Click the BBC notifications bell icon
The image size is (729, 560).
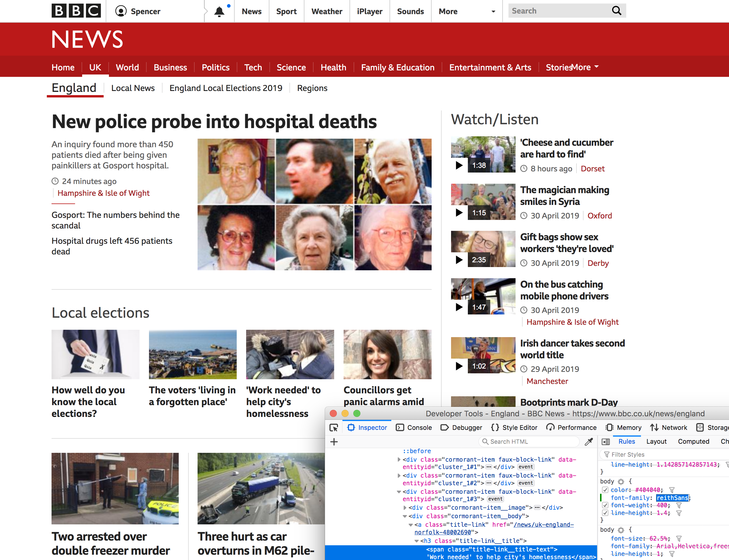219,12
